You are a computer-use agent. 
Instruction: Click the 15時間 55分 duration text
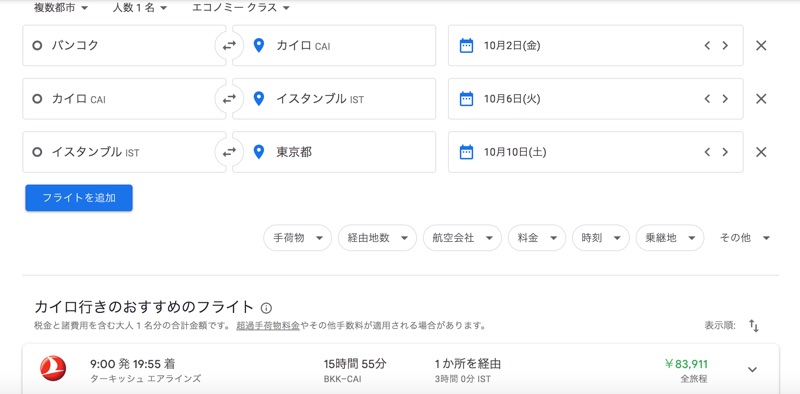click(x=355, y=364)
